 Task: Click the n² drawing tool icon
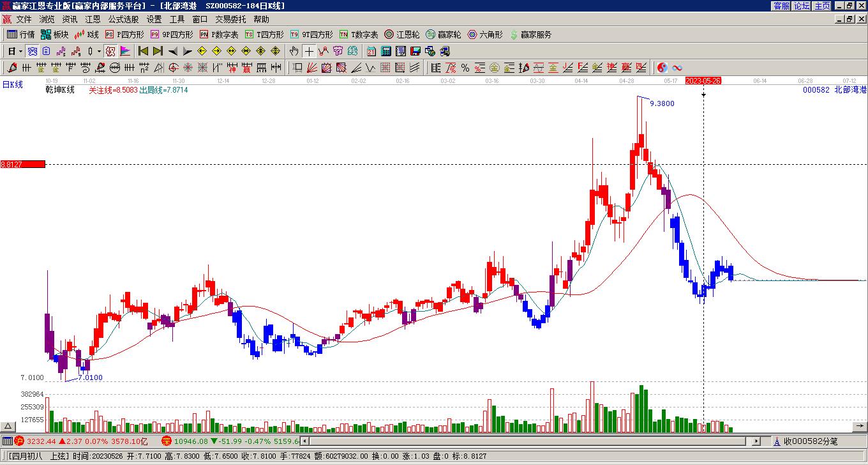coord(144,68)
